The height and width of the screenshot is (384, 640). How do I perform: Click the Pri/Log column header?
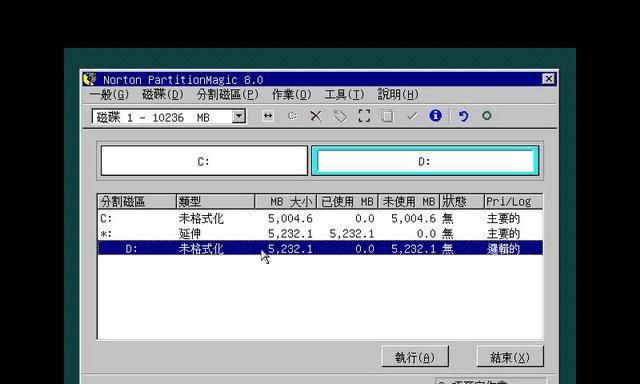click(x=514, y=202)
